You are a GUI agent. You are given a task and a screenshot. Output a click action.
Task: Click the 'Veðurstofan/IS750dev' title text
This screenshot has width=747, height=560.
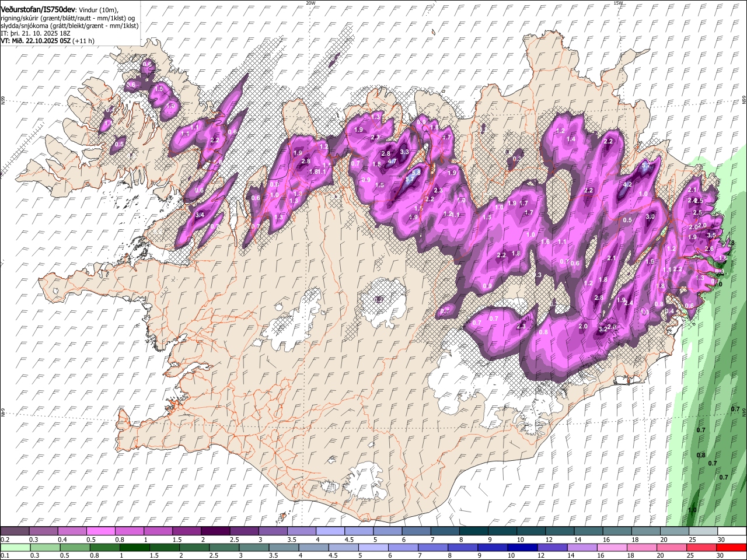point(38,9)
